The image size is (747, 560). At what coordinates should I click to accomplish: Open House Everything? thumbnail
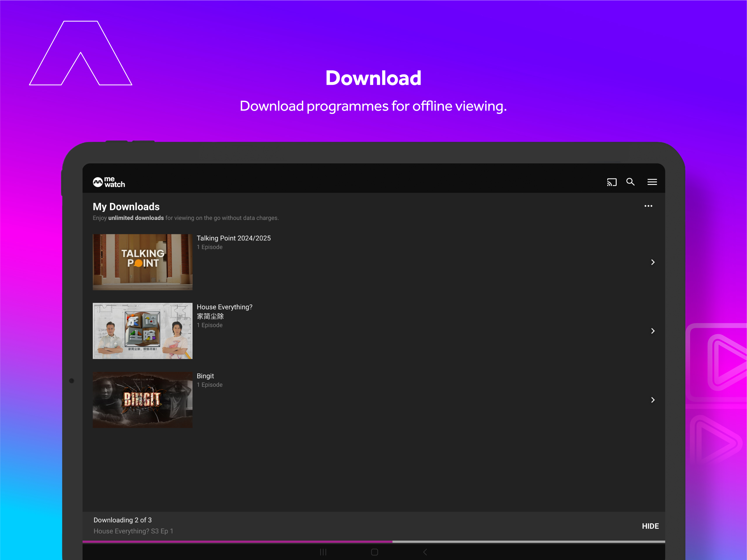pyautogui.click(x=143, y=331)
